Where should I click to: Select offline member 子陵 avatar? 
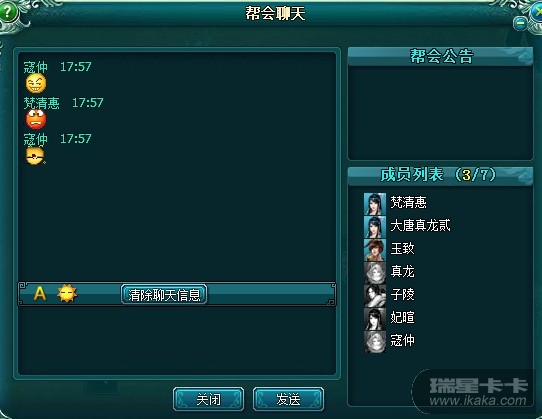click(375, 296)
